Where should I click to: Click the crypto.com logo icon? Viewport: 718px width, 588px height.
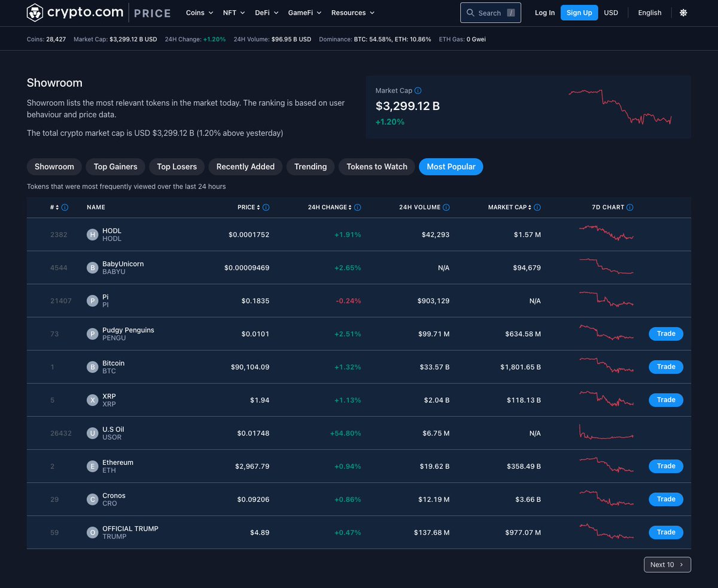[34, 12]
